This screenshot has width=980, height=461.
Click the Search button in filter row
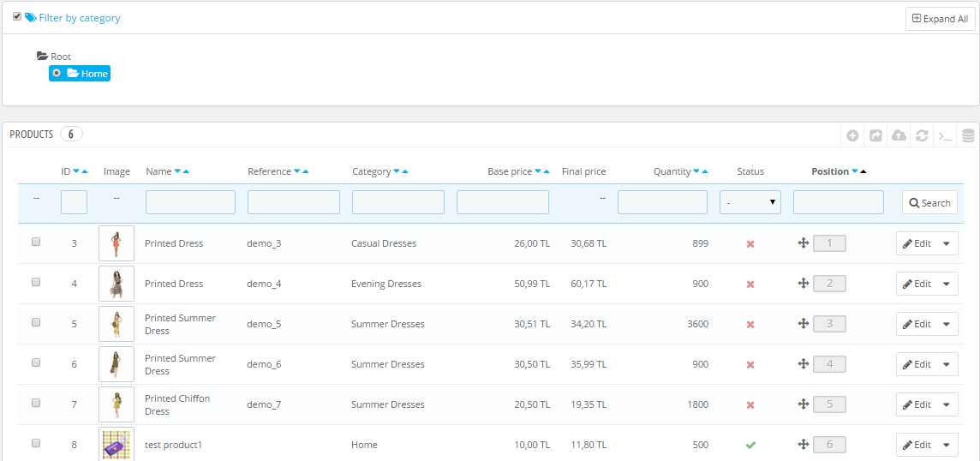(x=929, y=203)
